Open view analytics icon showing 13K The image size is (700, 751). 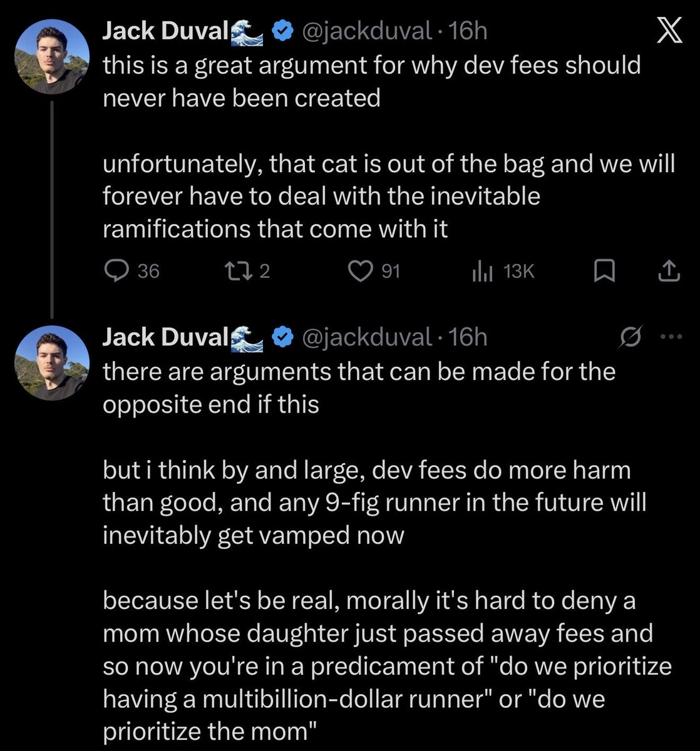point(482,270)
